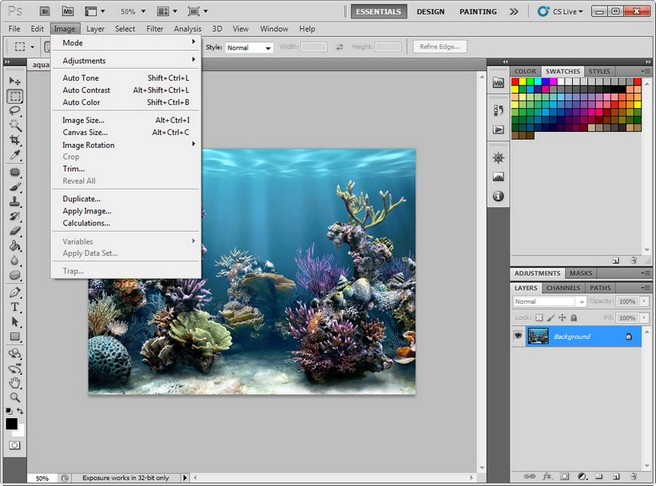Select the Rectangular Marquee tool
This screenshot has height=486, width=656.
click(15, 96)
